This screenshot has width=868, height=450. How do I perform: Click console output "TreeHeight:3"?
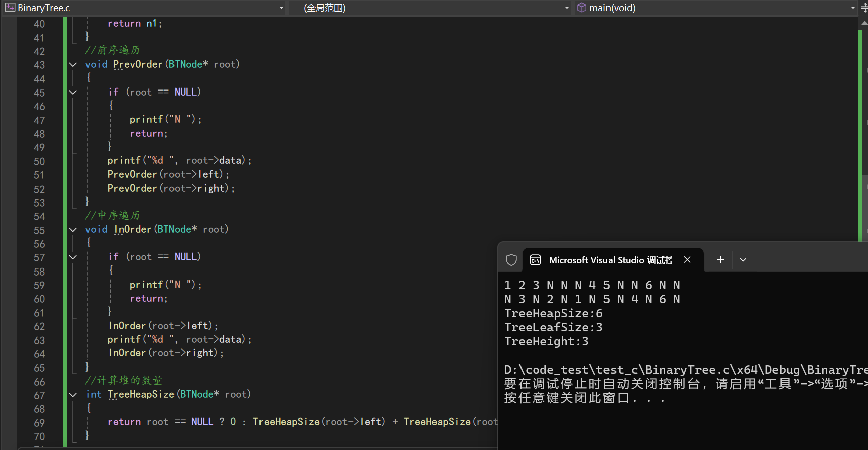pos(546,341)
